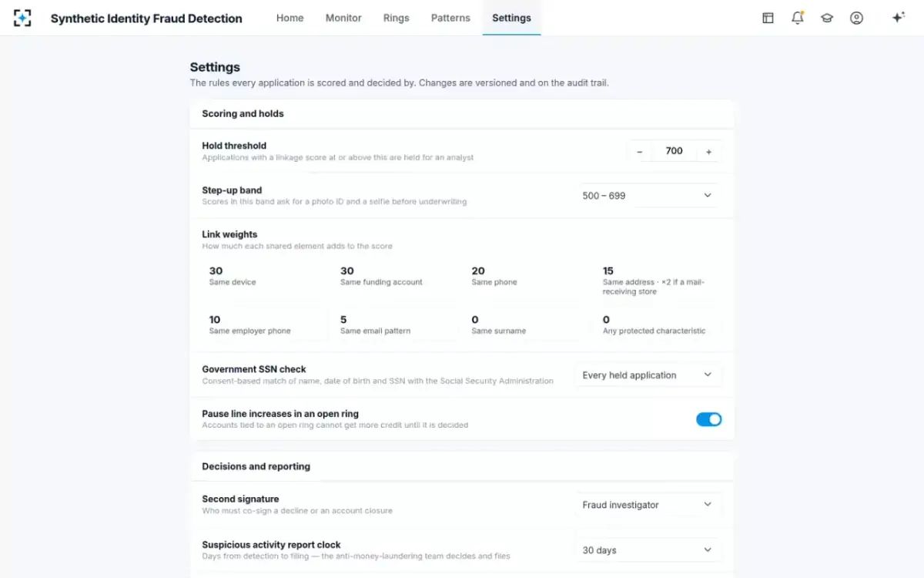This screenshot has height=578, width=924.
Task: Click the Hold threshold label
Action: [x=234, y=146]
